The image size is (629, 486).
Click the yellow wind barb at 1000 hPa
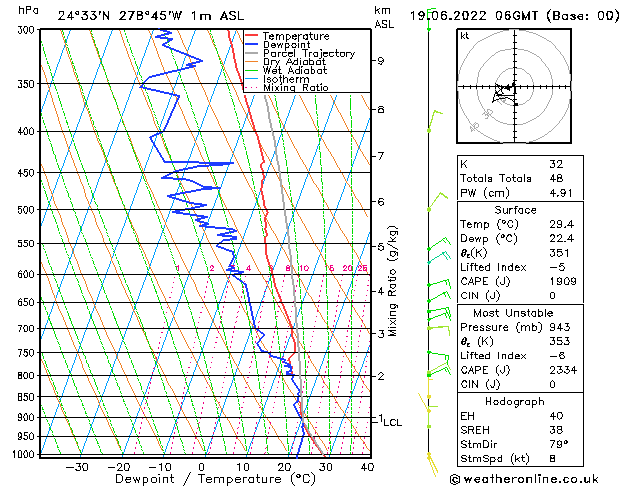point(432,464)
